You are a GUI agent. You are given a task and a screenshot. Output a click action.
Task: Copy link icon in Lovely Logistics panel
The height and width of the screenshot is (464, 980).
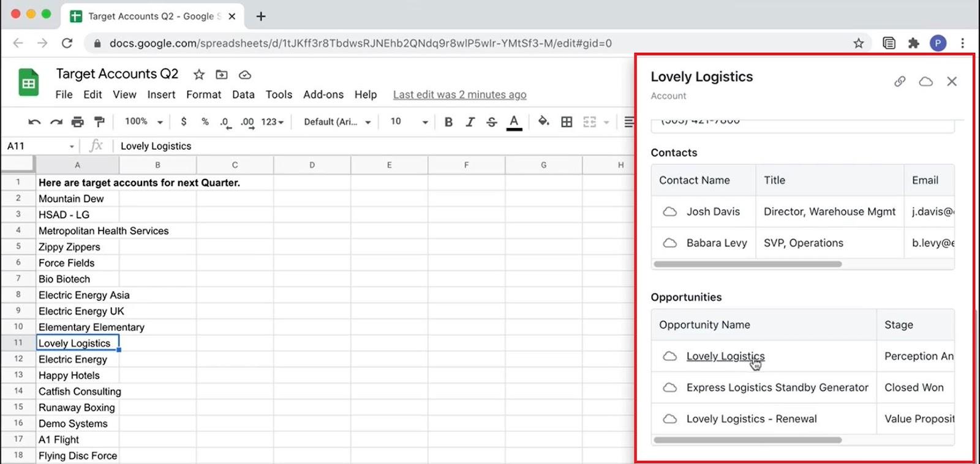point(900,81)
